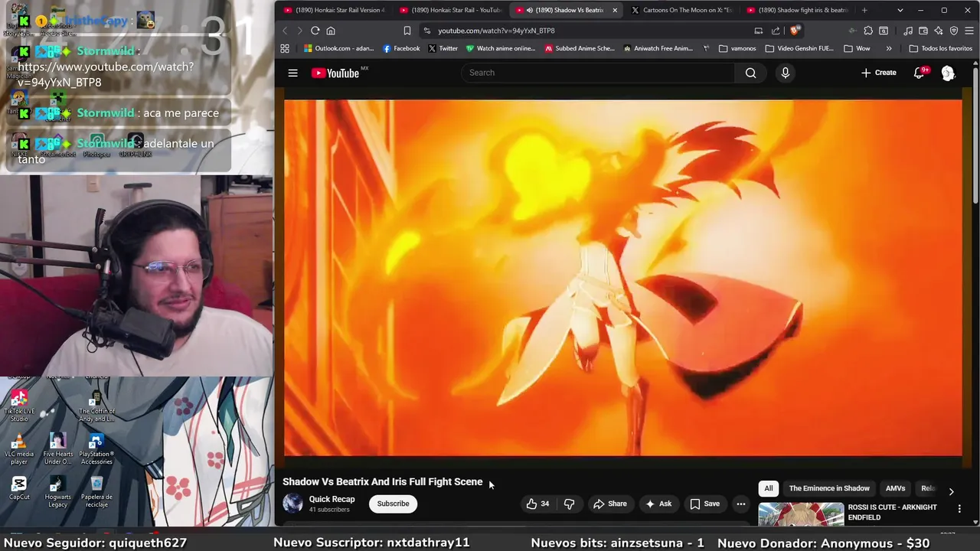Dislike the video with thumbs down
Image resolution: width=980 pixels, height=551 pixels.
pyautogui.click(x=569, y=504)
